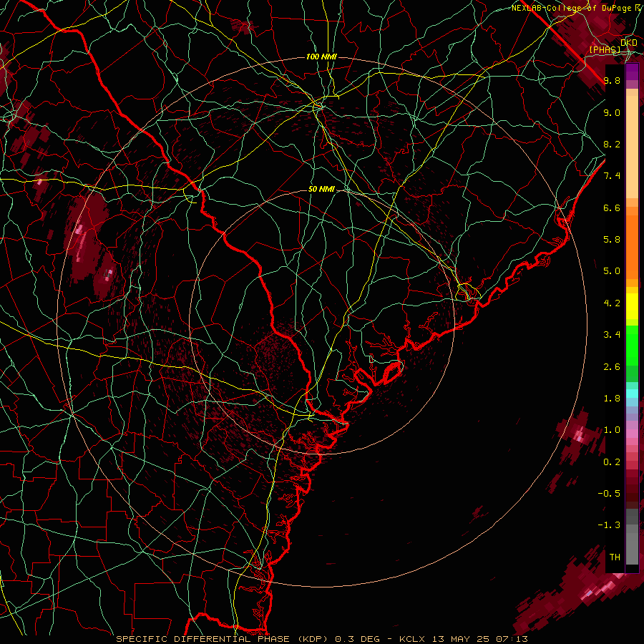Screen dimensions: 644x644
Task: Select the 5.0 scale value
Action: point(612,271)
